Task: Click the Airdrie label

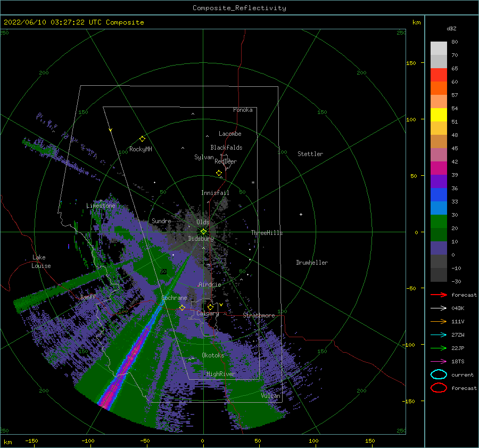Action: (x=210, y=284)
